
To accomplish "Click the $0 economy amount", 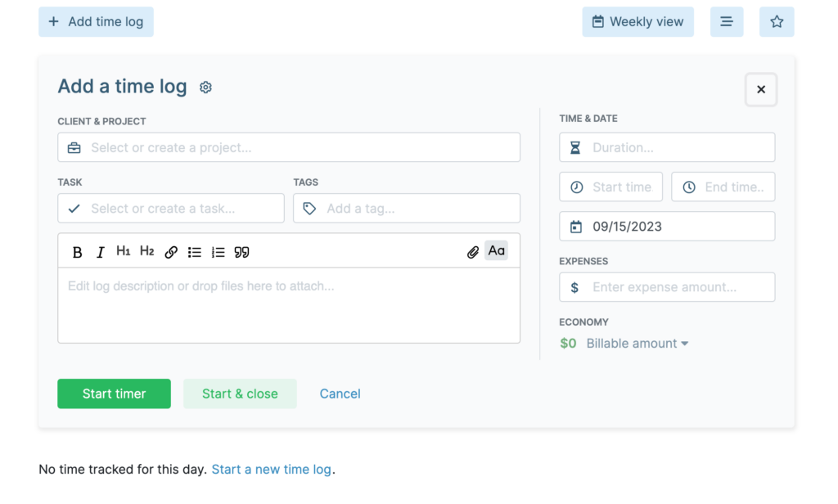I will tap(568, 344).
